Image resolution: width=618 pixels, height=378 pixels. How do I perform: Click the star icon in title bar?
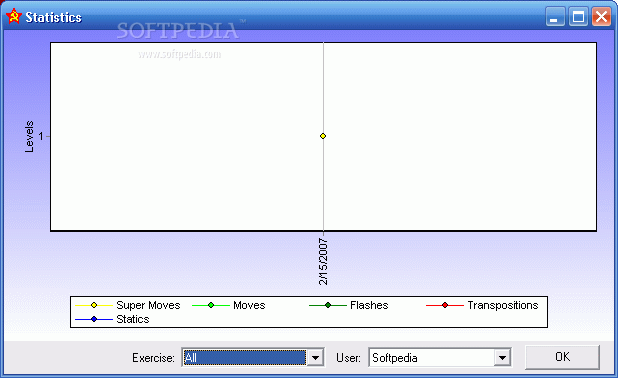(x=14, y=17)
